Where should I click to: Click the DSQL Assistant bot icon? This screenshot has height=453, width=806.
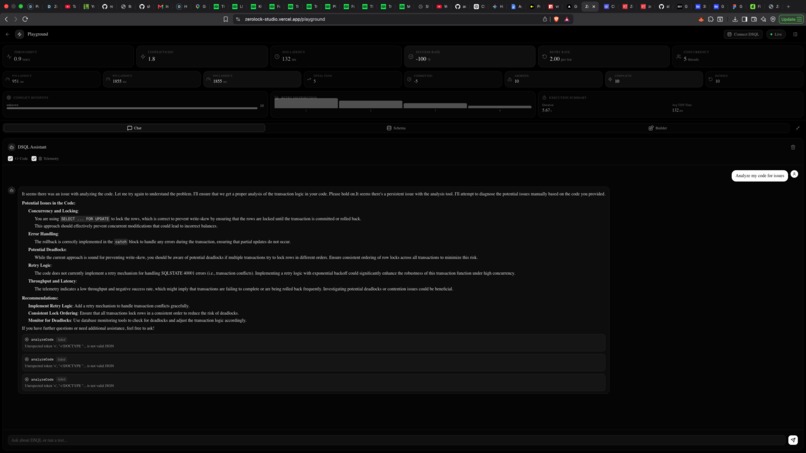coord(11,147)
